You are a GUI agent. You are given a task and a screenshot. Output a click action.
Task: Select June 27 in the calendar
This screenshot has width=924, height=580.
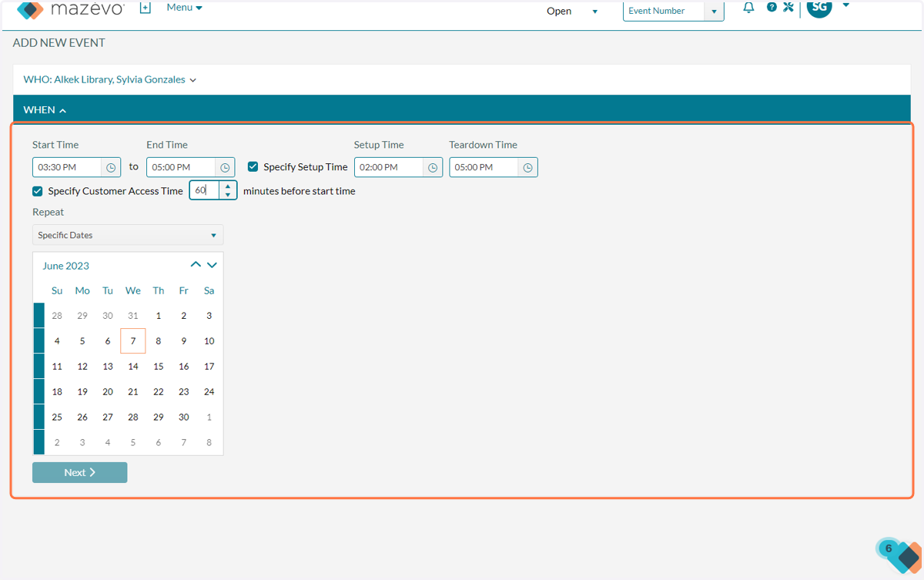tap(108, 417)
